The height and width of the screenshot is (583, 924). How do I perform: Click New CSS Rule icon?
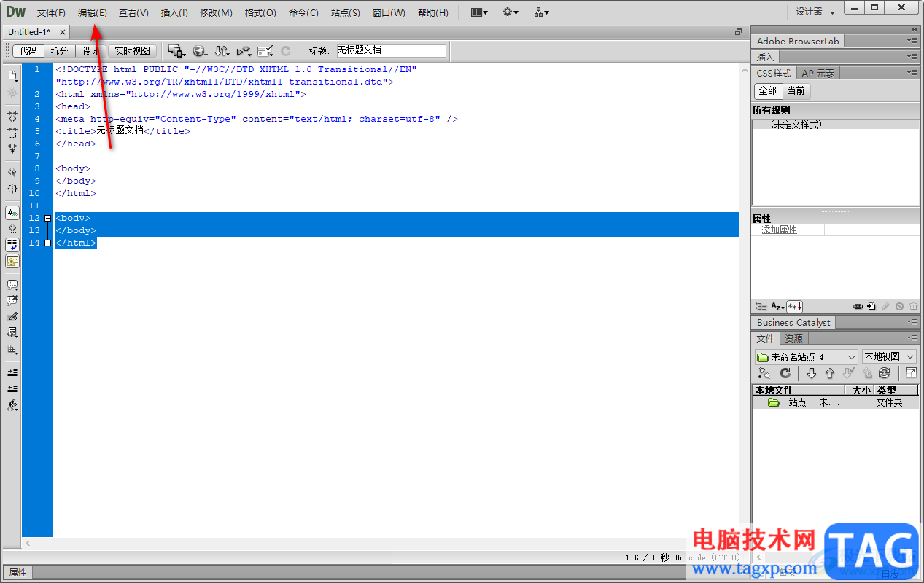[x=871, y=307]
